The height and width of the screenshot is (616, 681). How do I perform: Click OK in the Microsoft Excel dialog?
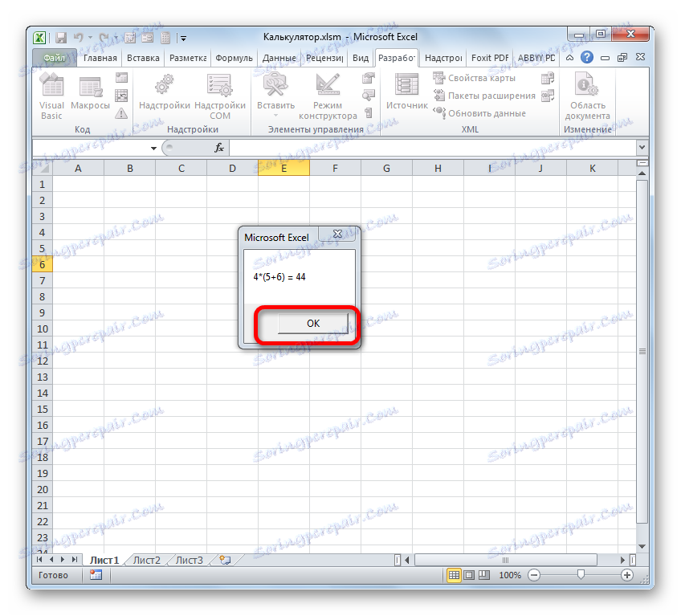pyautogui.click(x=312, y=323)
